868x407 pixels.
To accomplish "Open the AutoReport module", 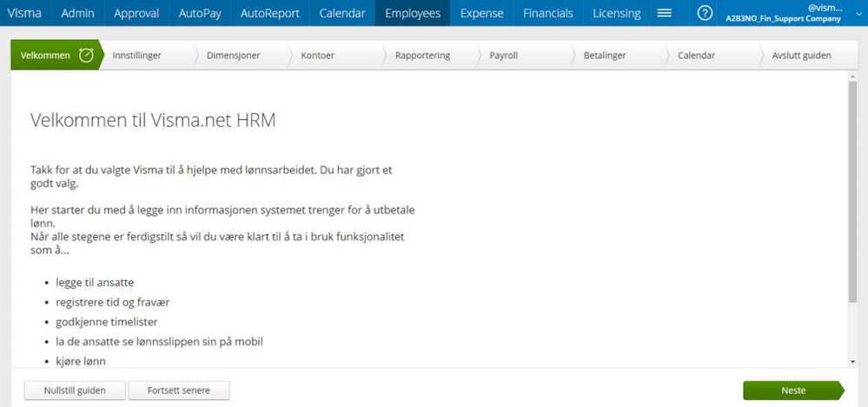I will pyautogui.click(x=270, y=13).
